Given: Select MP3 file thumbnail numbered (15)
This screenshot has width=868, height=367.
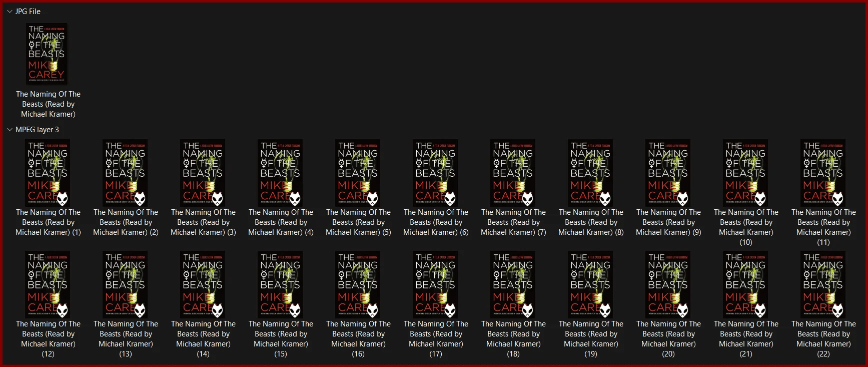Looking at the screenshot, I should (280, 284).
